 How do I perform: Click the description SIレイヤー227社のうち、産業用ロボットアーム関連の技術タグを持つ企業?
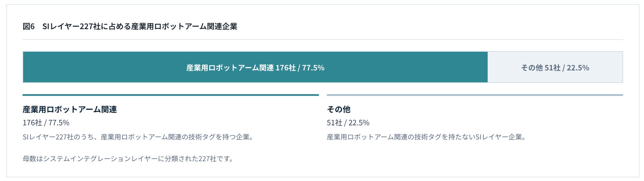coord(138,137)
